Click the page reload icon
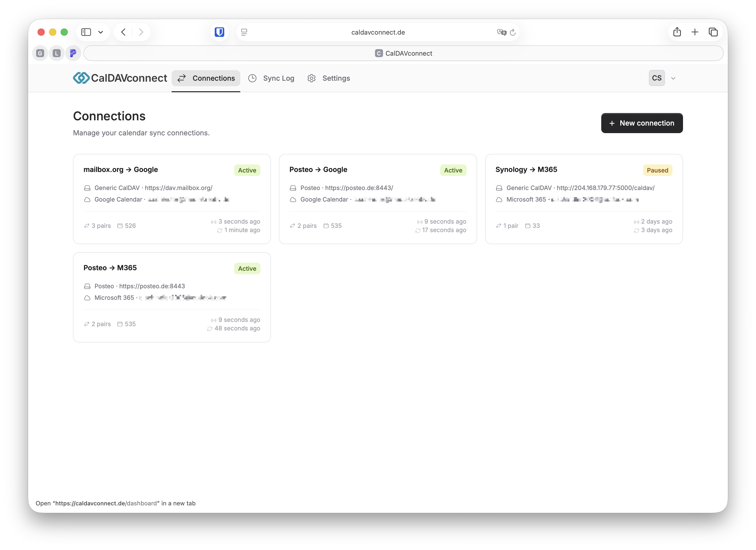Viewport: 756px width, 550px height. pyautogui.click(x=513, y=32)
